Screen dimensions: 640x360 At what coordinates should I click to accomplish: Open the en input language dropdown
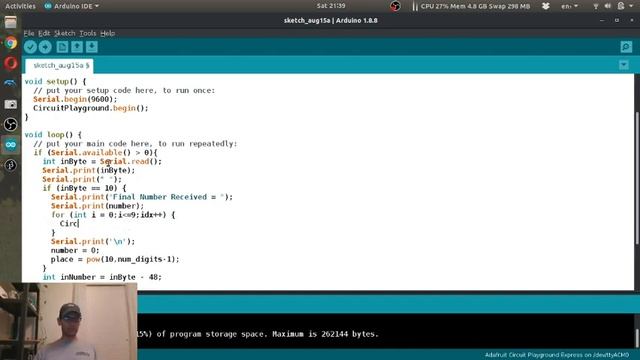(x=569, y=6)
